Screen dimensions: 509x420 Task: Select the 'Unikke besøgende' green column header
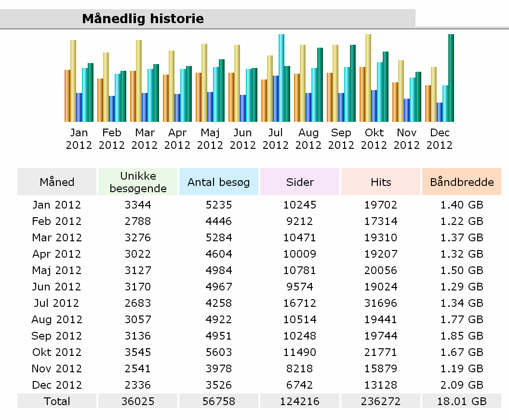138,182
